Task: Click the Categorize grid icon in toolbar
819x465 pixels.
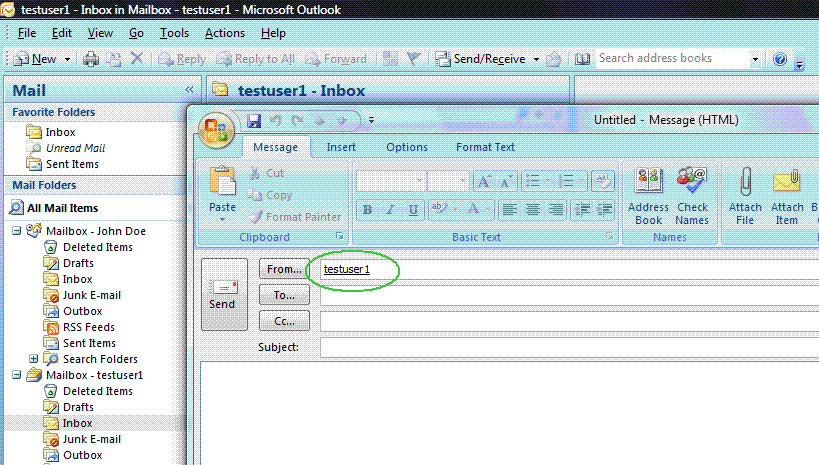Action: [x=390, y=59]
